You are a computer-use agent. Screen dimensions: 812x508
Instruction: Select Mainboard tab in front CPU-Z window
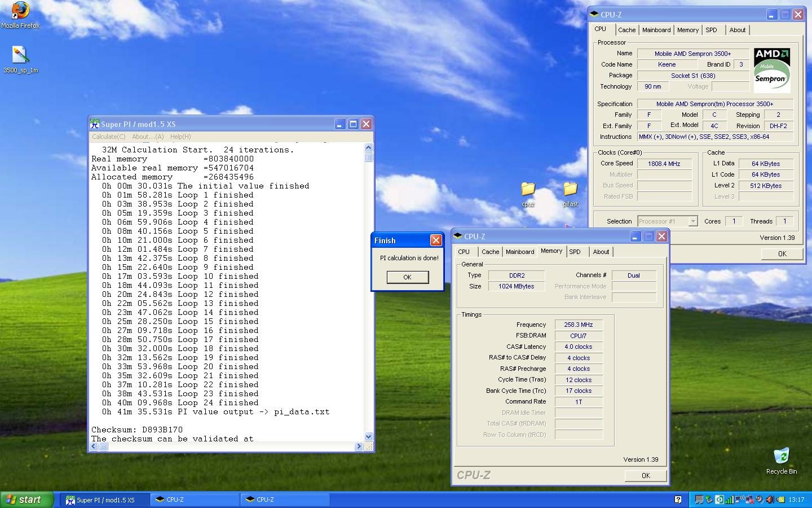pyautogui.click(x=520, y=252)
